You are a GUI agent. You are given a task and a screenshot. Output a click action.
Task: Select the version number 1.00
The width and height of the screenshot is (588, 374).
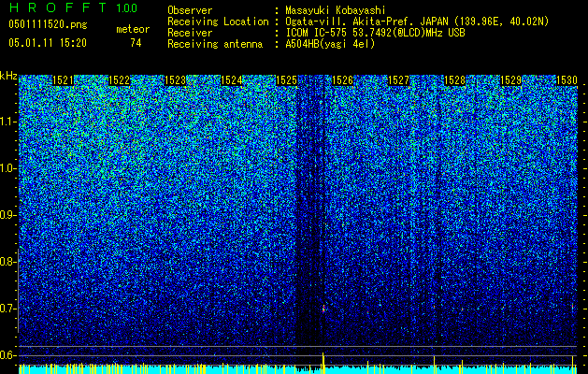pyautogui.click(x=127, y=8)
